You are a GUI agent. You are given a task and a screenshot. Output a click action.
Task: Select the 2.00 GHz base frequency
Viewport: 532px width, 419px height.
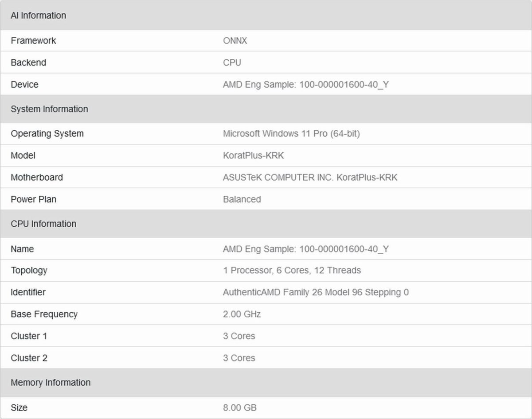[x=242, y=314]
